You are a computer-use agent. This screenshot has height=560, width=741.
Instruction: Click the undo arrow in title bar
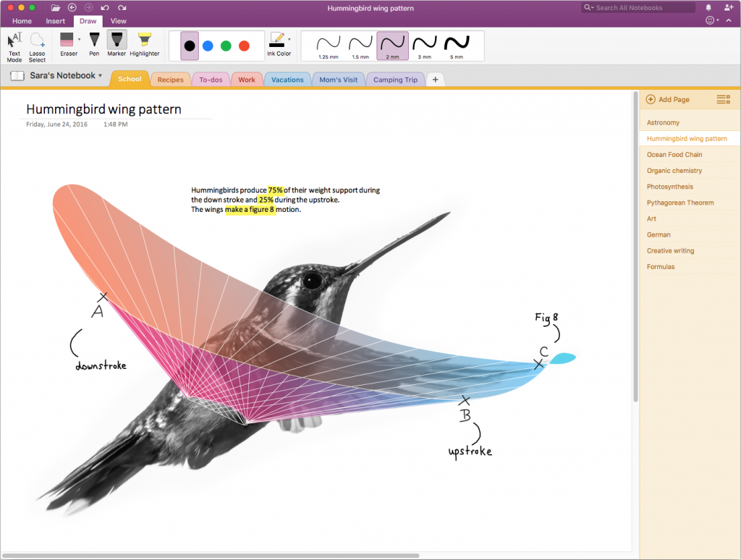(105, 7)
